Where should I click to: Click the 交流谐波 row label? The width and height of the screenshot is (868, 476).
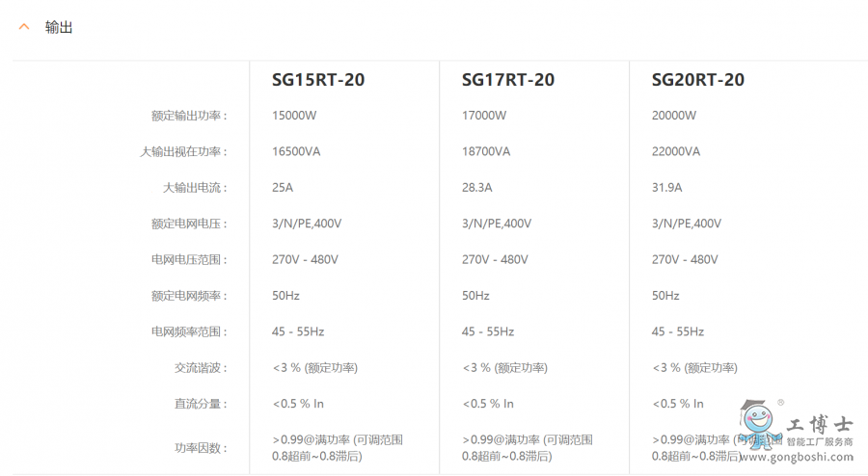(x=200, y=367)
